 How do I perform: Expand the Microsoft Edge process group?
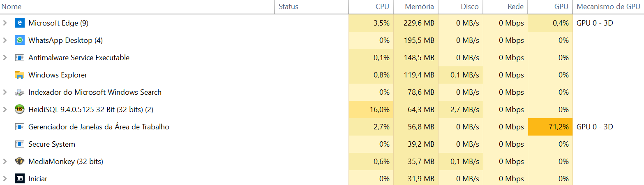(x=5, y=23)
